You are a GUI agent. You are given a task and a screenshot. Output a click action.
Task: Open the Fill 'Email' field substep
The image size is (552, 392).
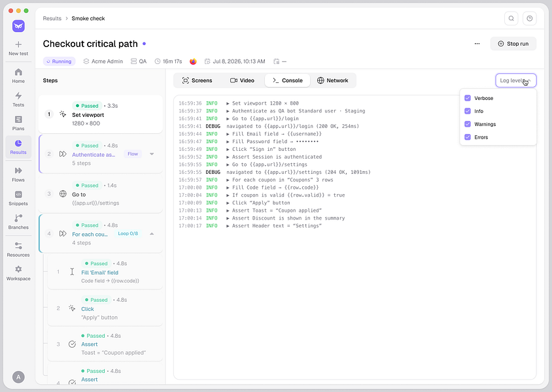tap(105, 272)
